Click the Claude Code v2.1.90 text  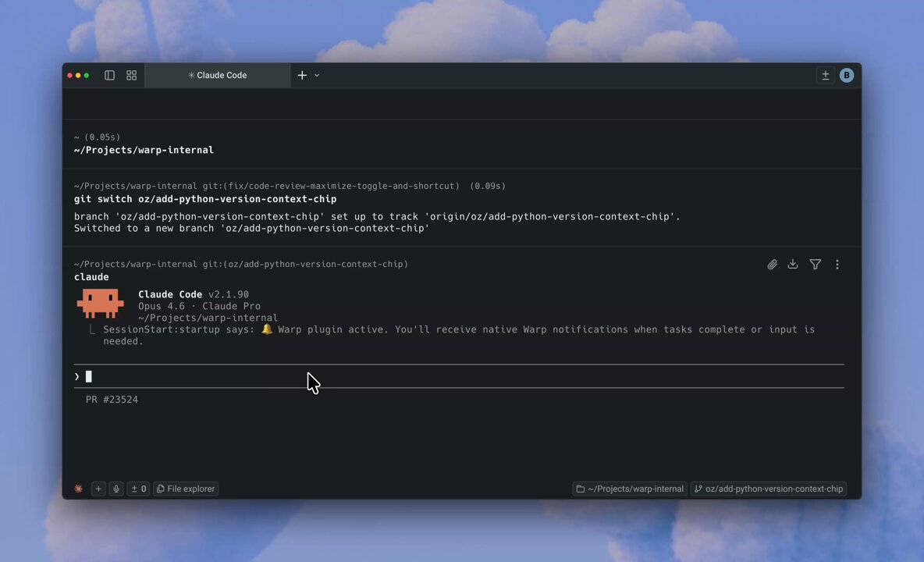(x=194, y=294)
